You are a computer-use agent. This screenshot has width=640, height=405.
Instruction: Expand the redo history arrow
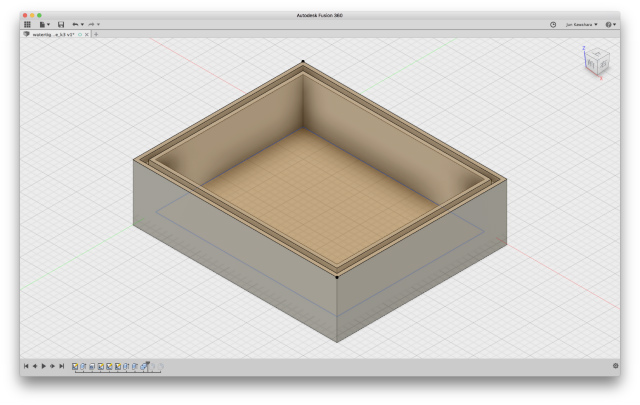coord(98,24)
